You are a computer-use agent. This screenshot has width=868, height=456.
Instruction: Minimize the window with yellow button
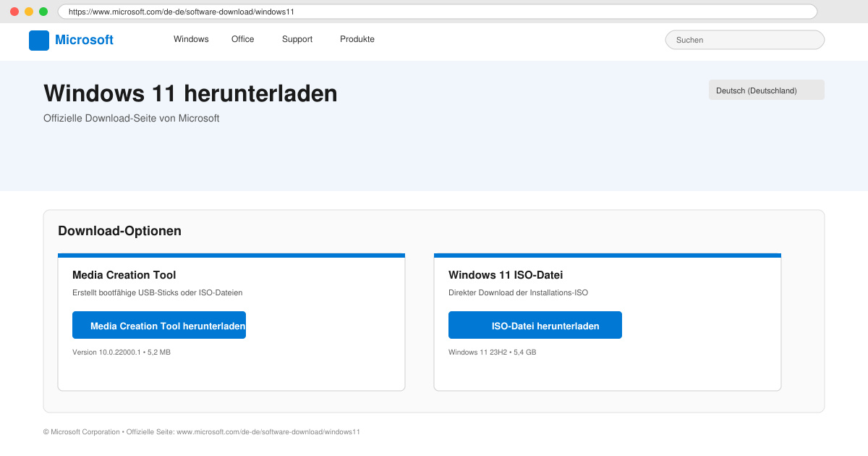point(29,12)
